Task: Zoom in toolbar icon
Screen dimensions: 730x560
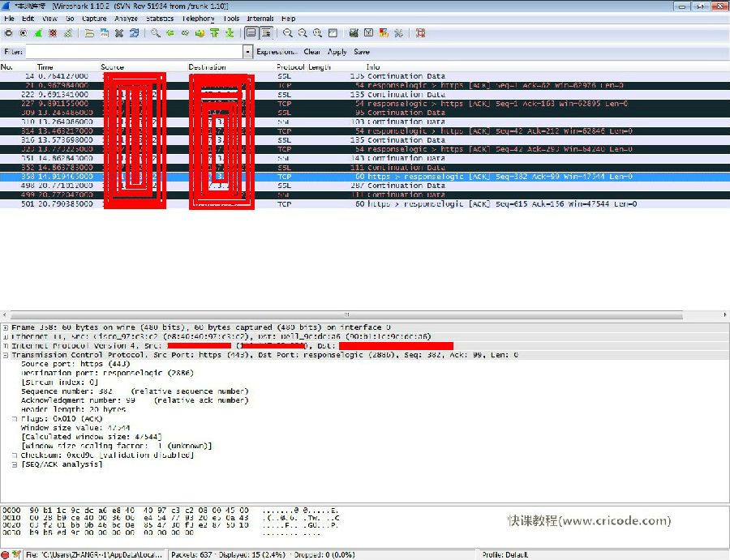Action: [288, 33]
